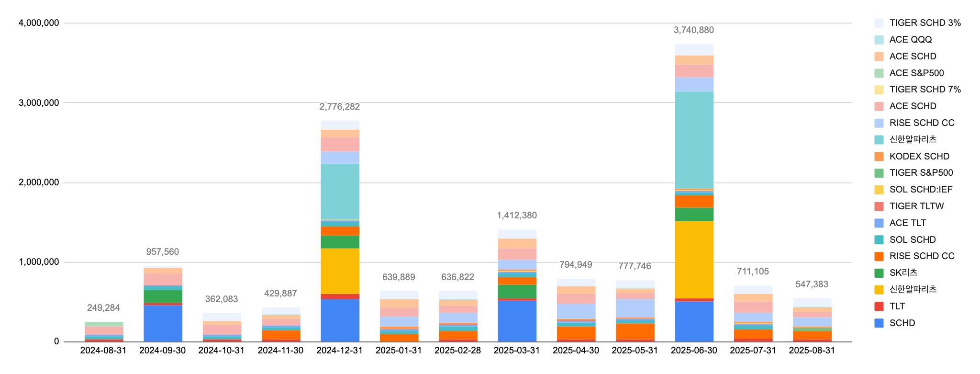This screenshot has width=980, height=374.
Task: Click the blue SCHD segment of the 2024-09-30 bar
Action: pyautogui.click(x=163, y=323)
